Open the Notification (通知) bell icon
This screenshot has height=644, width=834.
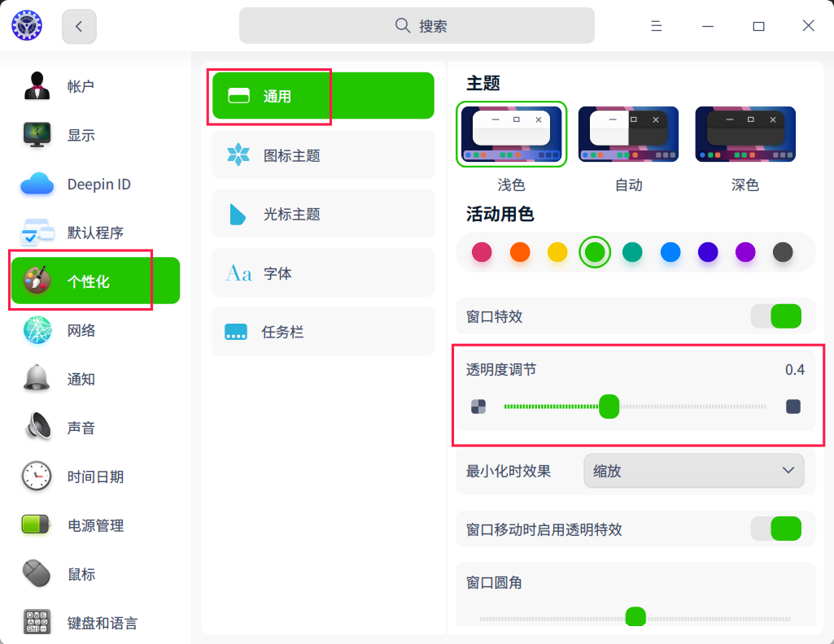[37, 378]
